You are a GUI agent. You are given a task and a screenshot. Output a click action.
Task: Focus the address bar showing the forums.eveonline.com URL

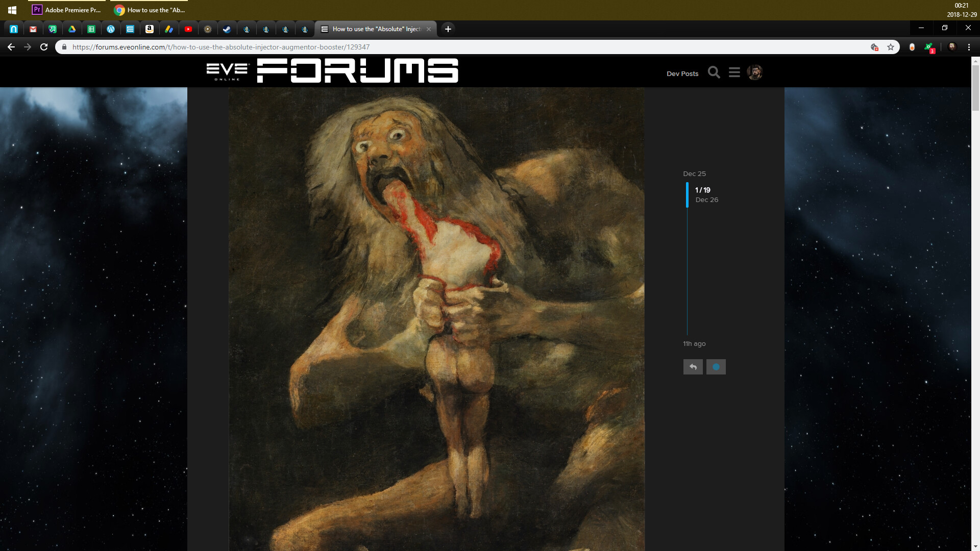coord(221,47)
